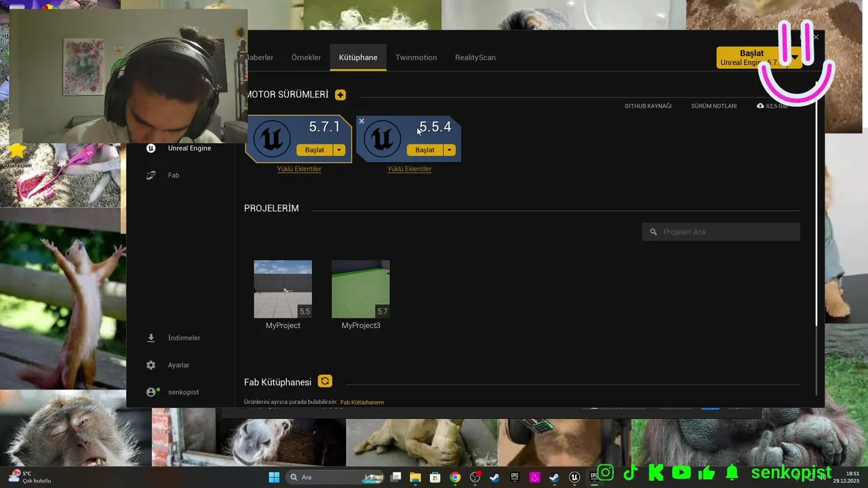Remove the 5.5.4 engine slot with X

click(361, 121)
